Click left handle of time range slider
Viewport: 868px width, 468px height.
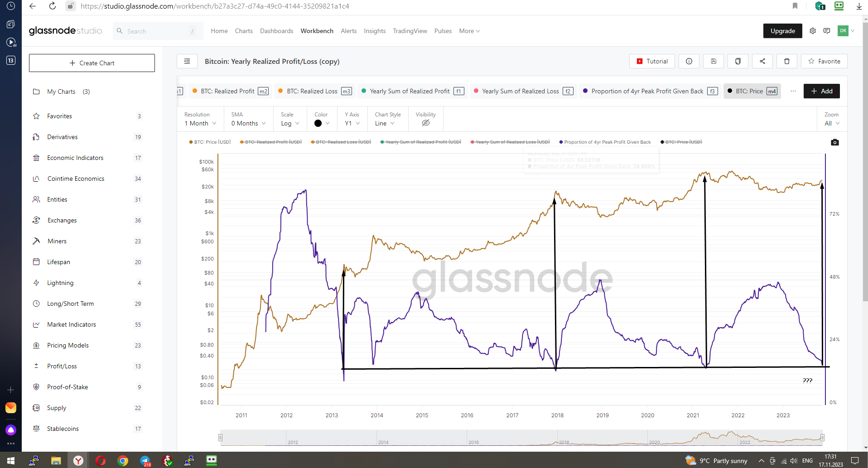click(221, 438)
